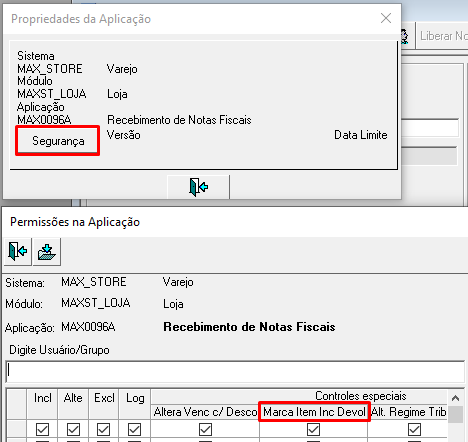Click Altera Venc c/ Desco column header
Viewport: 468px width, 442px height.
(205, 412)
